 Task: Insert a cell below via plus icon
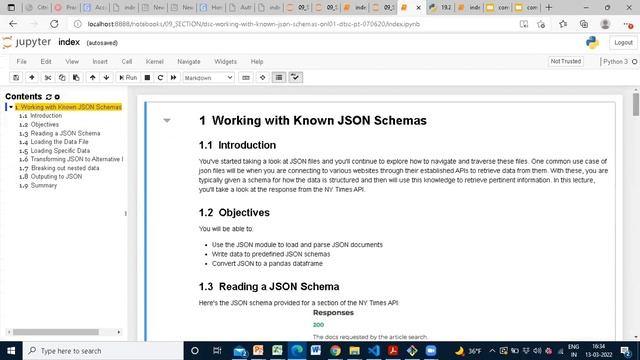[31, 78]
